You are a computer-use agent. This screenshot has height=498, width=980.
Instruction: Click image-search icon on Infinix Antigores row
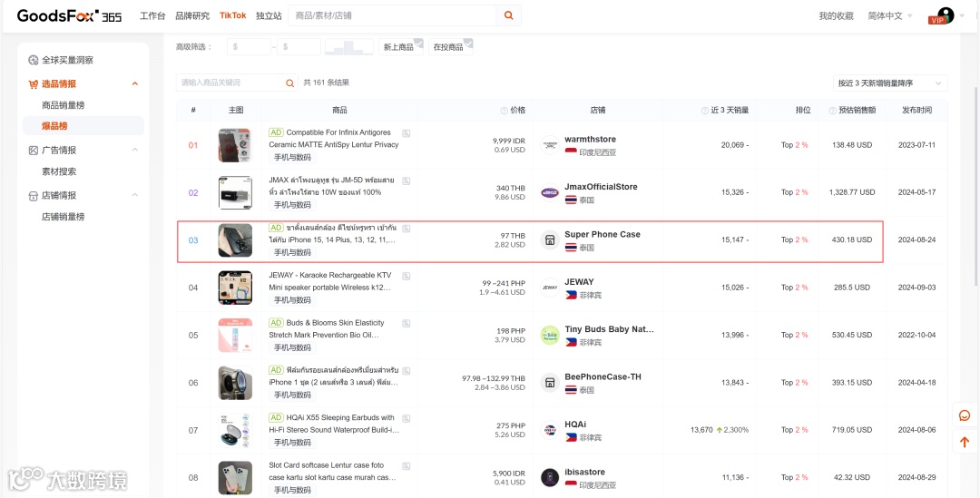click(407, 132)
